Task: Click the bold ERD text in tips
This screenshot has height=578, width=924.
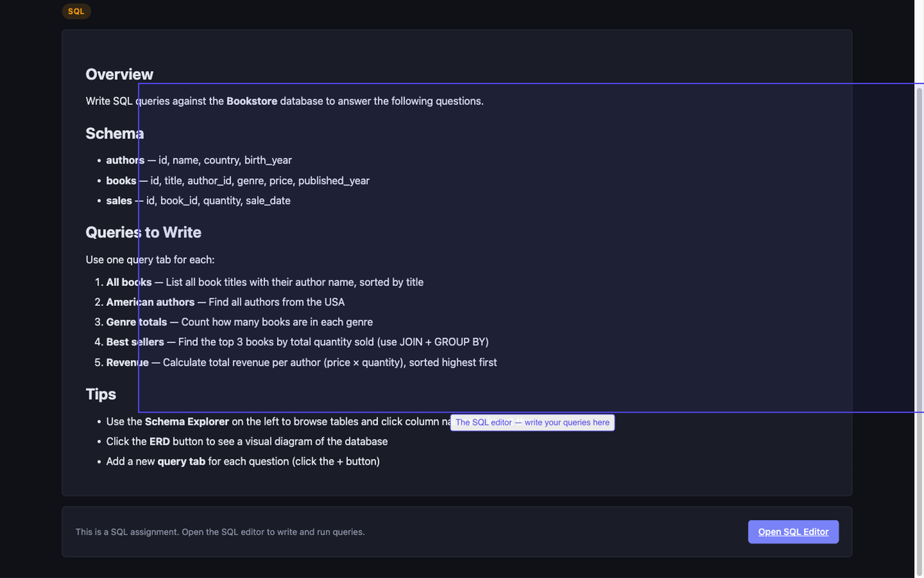Action: pos(159,442)
